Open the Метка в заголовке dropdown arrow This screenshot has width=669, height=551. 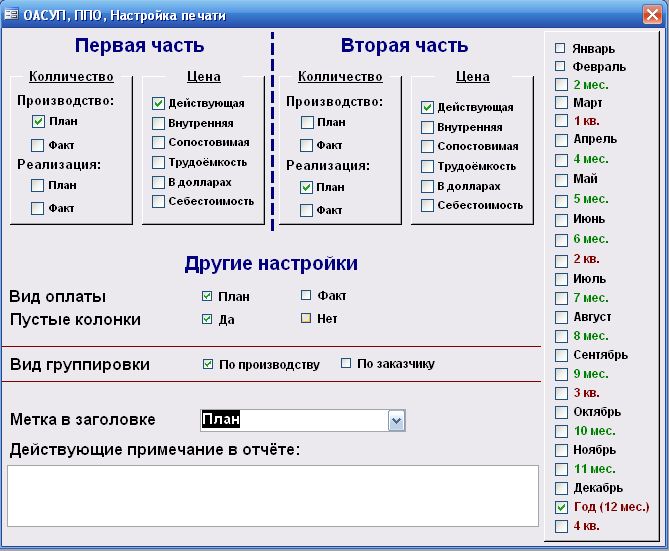coord(396,421)
